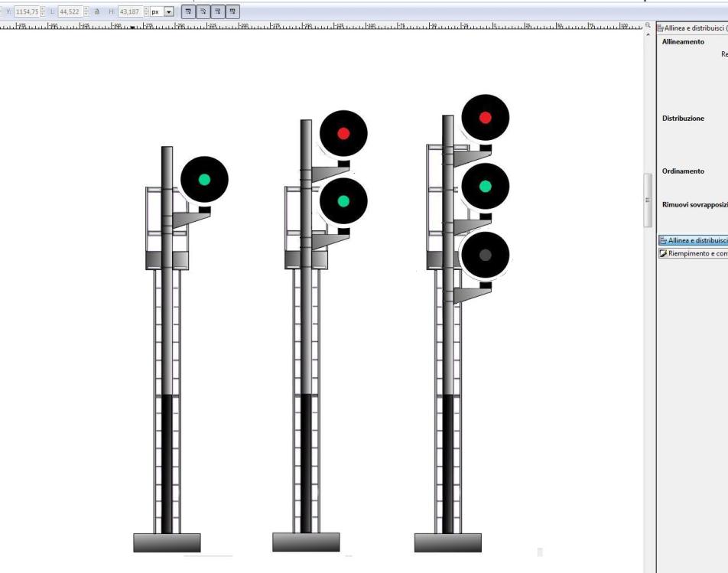This screenshot has height=573, width=728.
Task: Toggle moving gradients with objects
Action: tap(218, 12)
